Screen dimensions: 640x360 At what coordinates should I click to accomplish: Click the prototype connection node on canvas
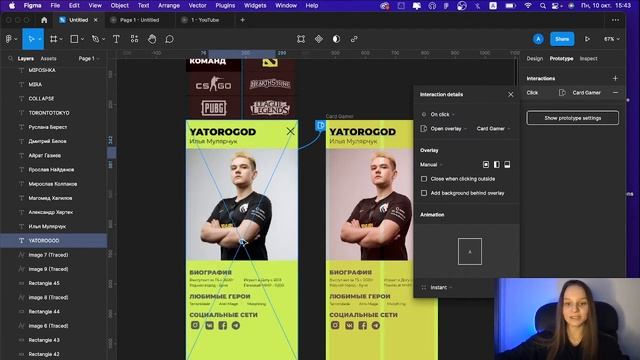tap(320, 125)
